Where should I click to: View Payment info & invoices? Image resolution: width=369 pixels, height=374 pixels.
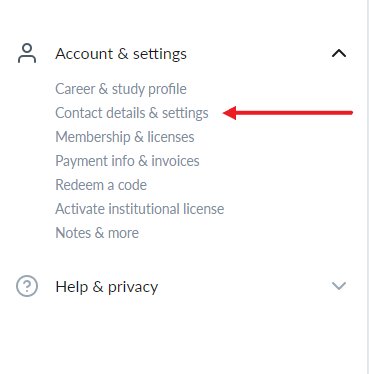(x=127, y=161)
